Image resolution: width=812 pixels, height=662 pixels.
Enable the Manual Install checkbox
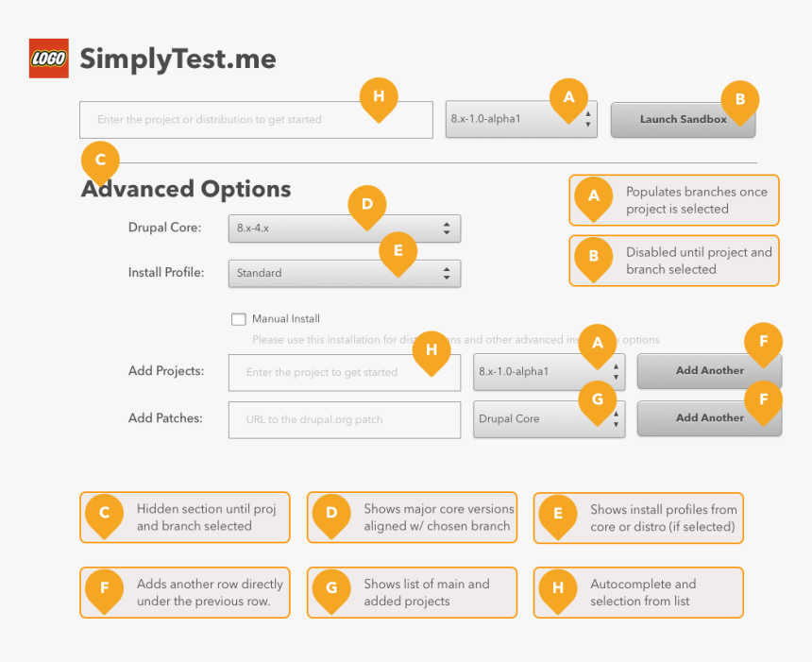click(x=239, y=319)
